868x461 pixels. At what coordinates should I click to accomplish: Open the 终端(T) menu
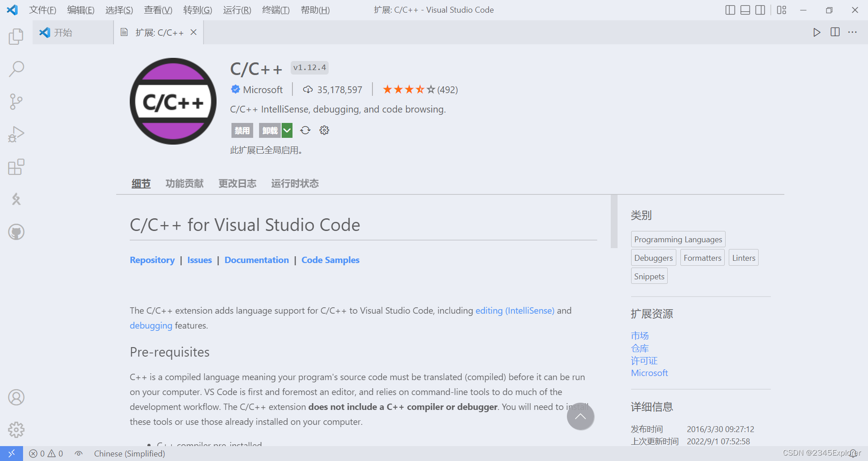coord(276,10)
